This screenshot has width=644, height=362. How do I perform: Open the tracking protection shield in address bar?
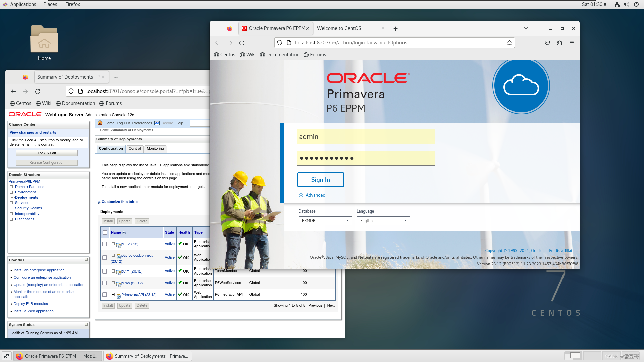[280, 43]
